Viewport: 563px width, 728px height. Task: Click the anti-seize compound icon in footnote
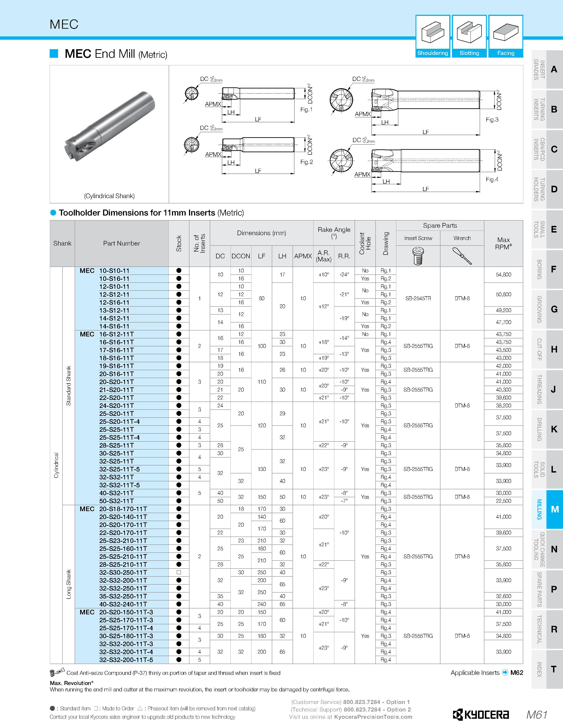point(57,672)
